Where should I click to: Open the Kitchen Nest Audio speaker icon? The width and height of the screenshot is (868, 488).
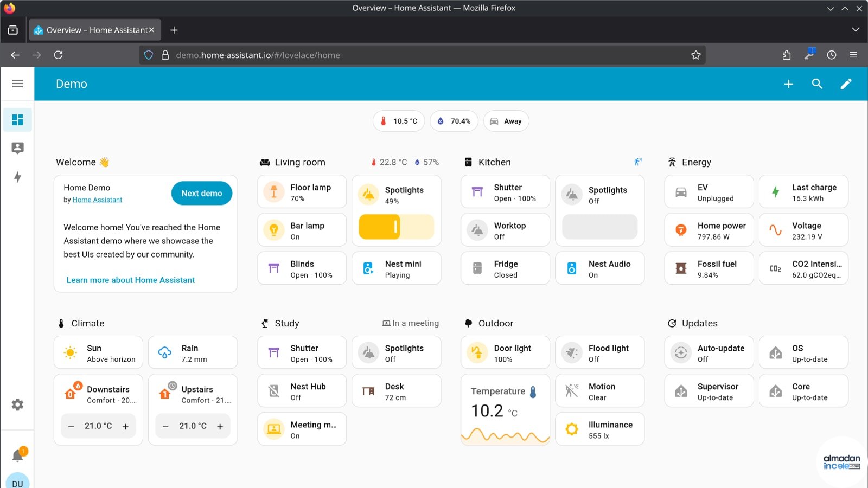(572, 268)
